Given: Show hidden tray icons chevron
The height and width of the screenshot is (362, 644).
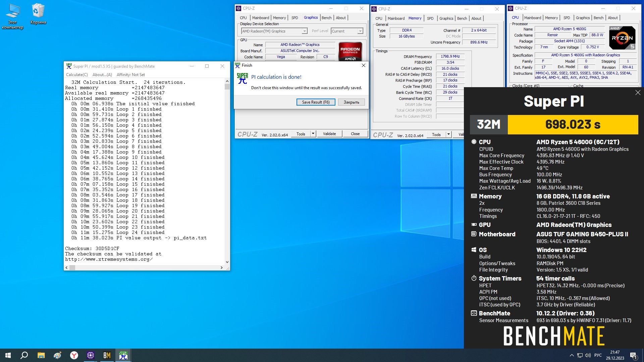Looking at the screenshot, I should (572, 355).
